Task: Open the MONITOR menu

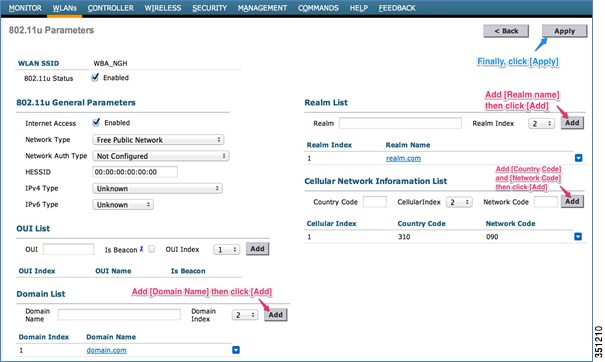Action: [x=25, y=8]
